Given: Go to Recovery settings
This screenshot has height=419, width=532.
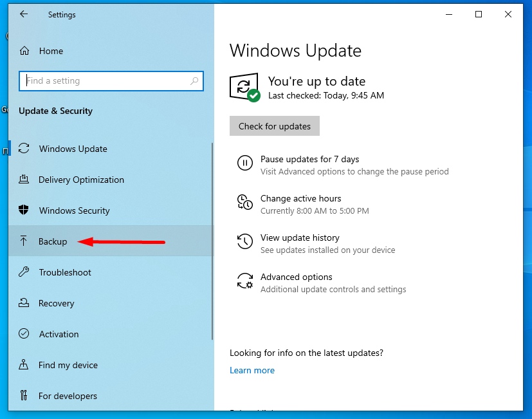Looking at the screenshot, I should [x=57, y=303].
